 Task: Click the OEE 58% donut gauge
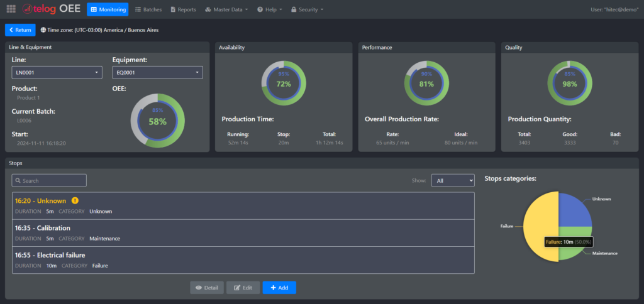tap(157, 121)
